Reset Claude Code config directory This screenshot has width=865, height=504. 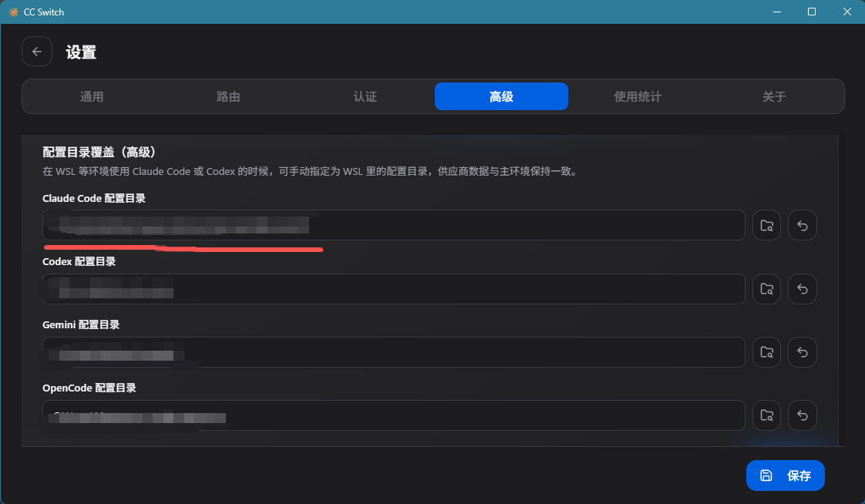coord(802,225)
